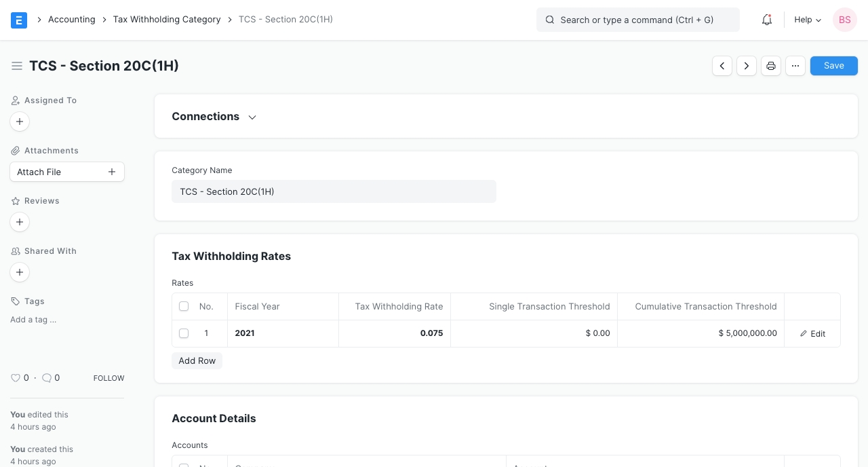The height and width of the screenshot is (467, 868).
Task: Add a review with plus button
Action: tap(20, 222)
